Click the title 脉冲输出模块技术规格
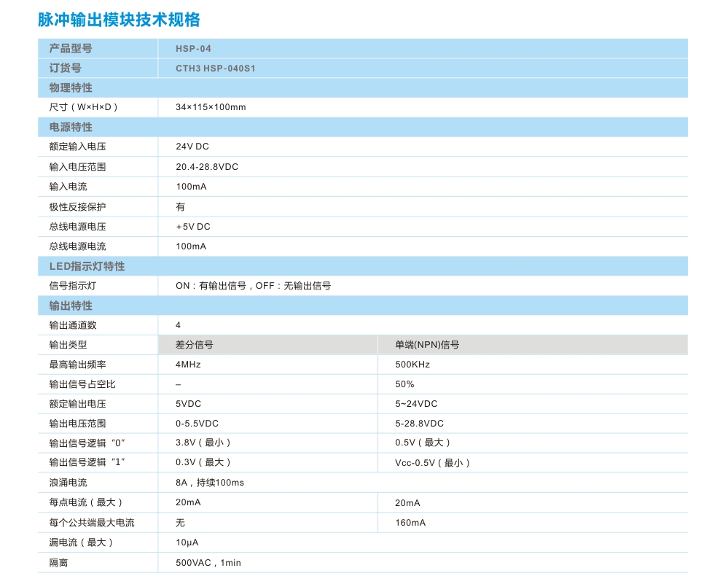Viewport: 728px width, 576px height. point(119,20)
